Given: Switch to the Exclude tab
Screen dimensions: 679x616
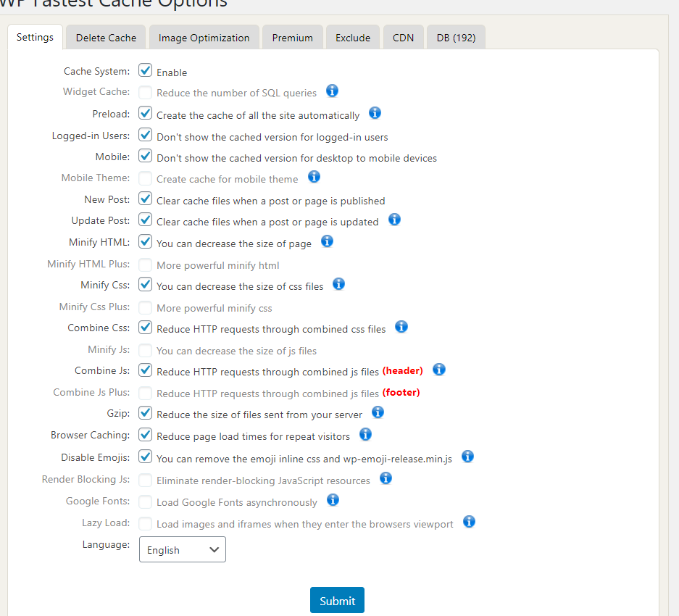Looking at the screenshot, I should (353, 38).
